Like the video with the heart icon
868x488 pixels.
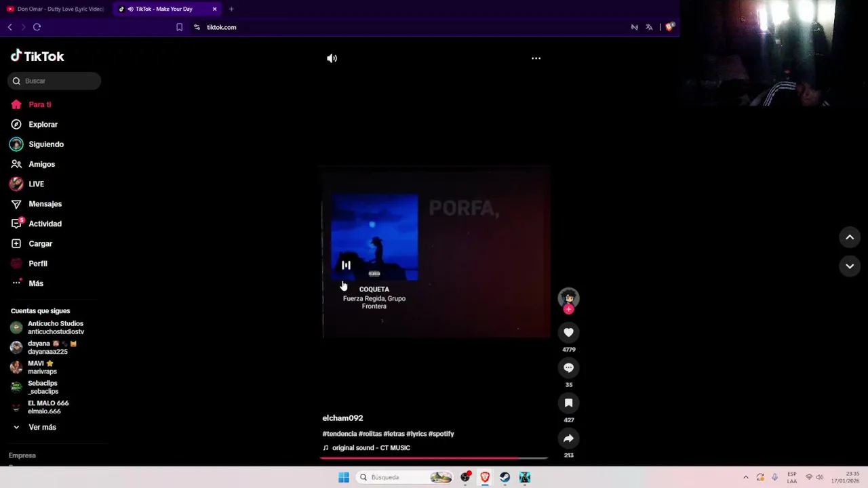(568, 332)
